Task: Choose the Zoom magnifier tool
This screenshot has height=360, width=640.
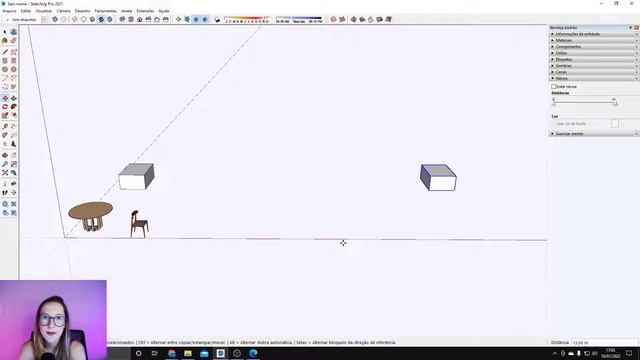Action: 5,164
